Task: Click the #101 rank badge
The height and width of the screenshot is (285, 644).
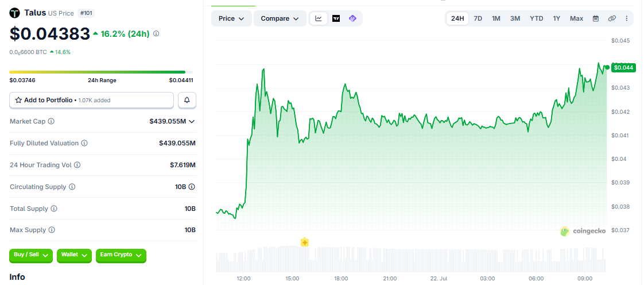Action: click(x=86, y=13)
